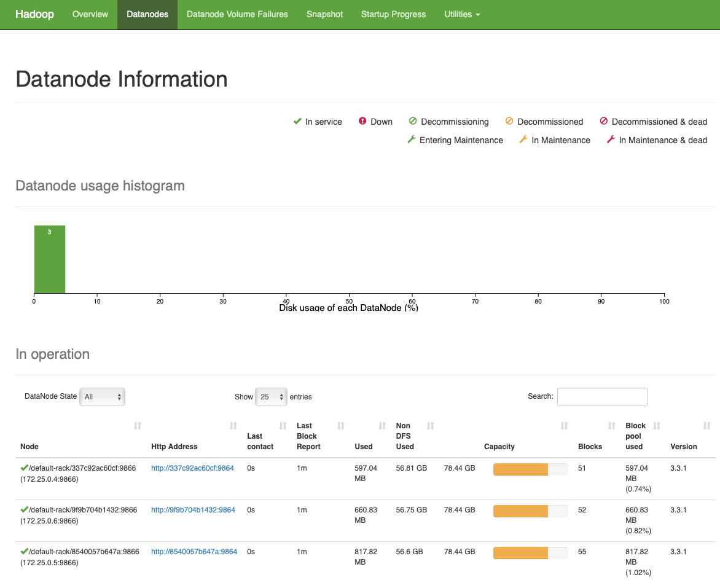The height and width of the screenshot is (588, 720).
Task: Click the Search input field
Action: pos(601,396)
